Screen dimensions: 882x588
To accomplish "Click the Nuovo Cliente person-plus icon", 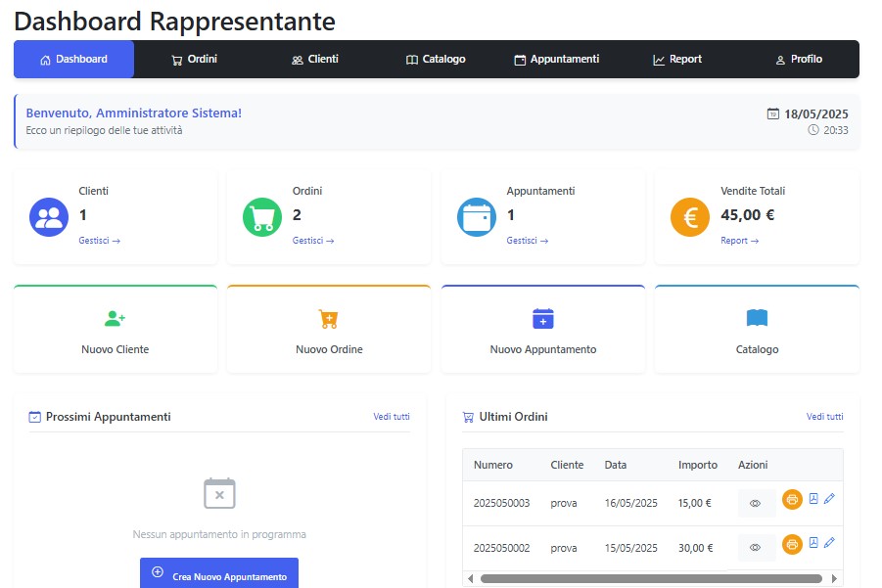I will [115, 319].
